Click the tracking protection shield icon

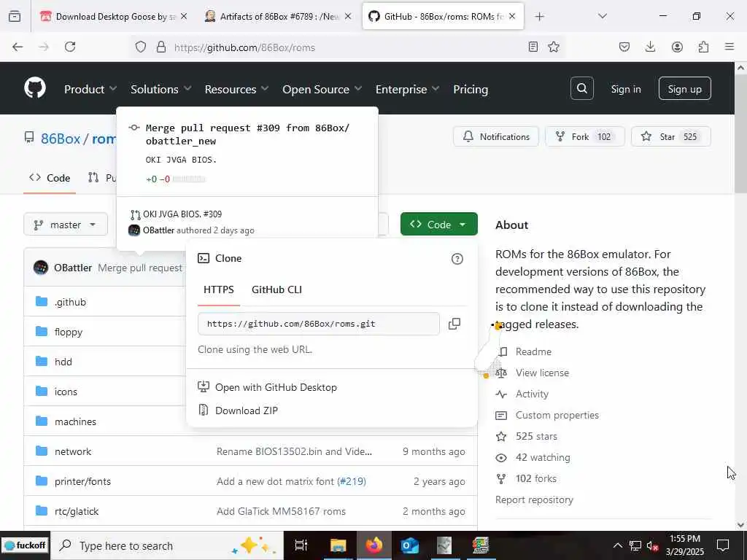point(141,47)
